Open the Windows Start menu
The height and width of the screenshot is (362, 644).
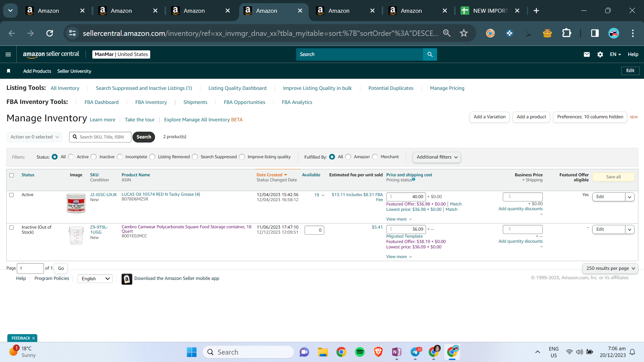[192, 352]
